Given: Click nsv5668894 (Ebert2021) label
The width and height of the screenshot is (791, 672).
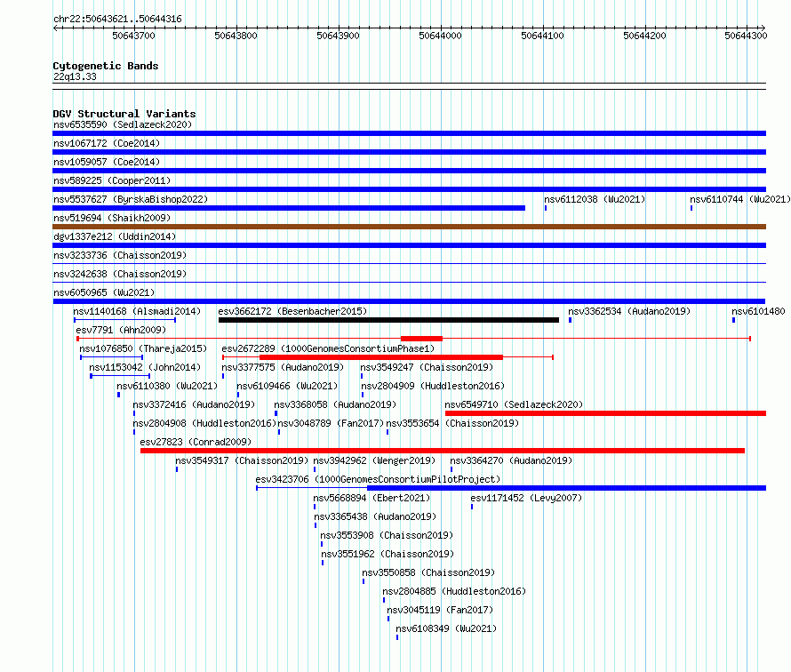Looking at the screenshot, I should coord(372,498).
